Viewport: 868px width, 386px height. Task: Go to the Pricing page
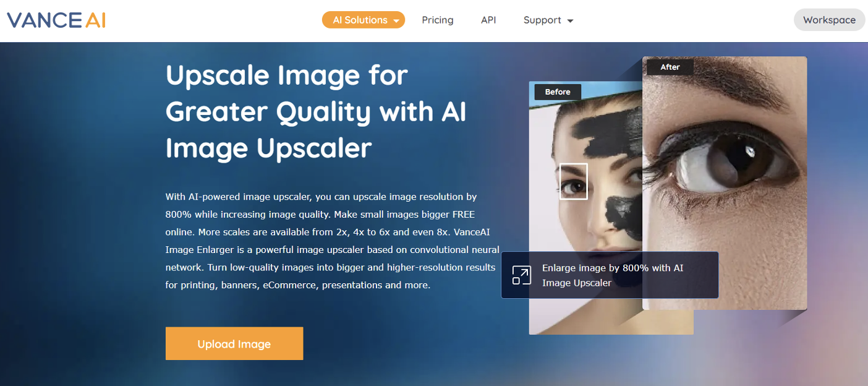pyautogui.click(x=438, y=20)
